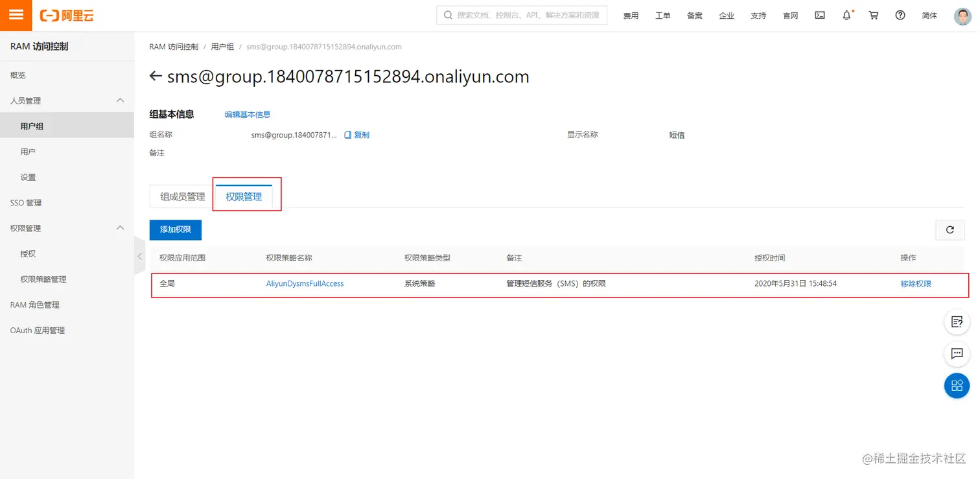
Task: Open 用户组 in the sidebar
Action: pyautogui.click(x=67, y=126)
